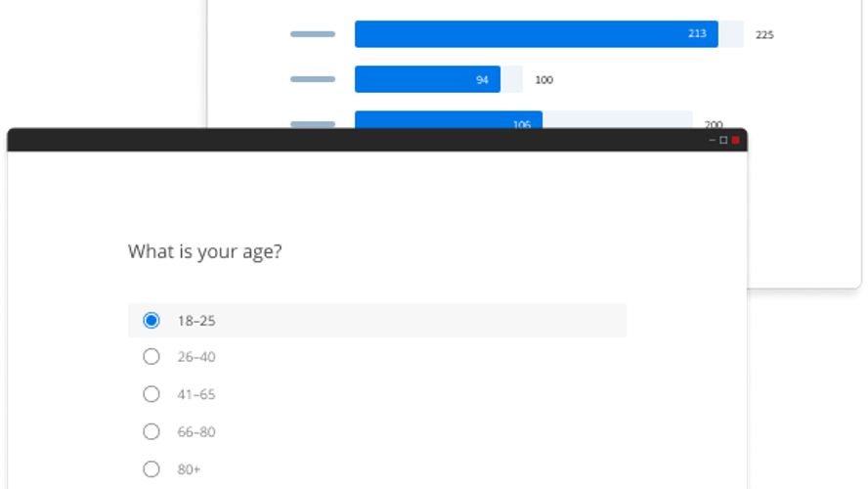Minimize the survey window
The width and height of the screenshot is (868, 489).
pyautogui.click(x=713, y=141)
